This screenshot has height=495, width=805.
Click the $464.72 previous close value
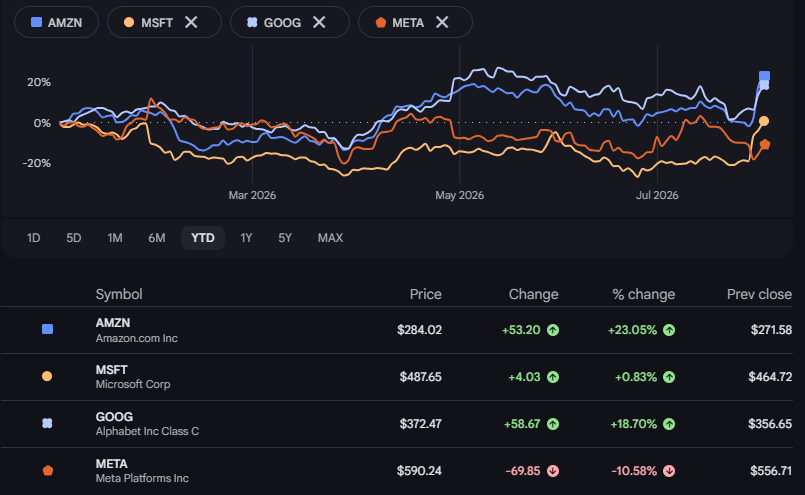770,377
